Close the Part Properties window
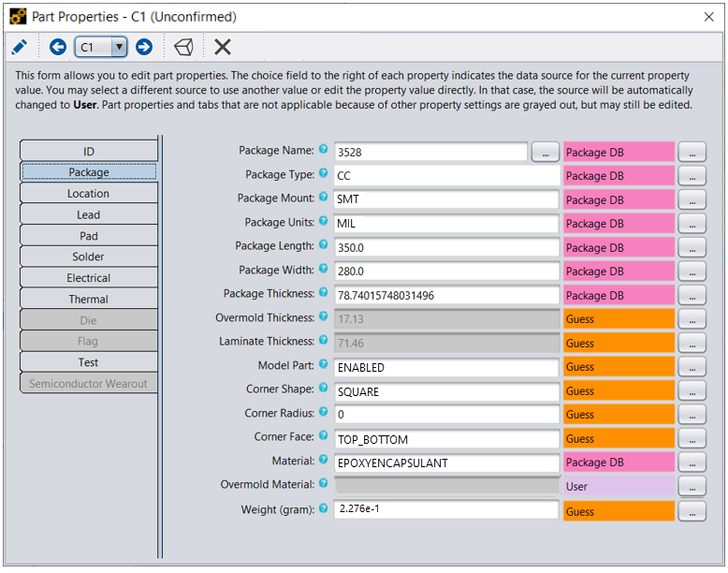This screenshot has width=728, height=573. point(708,17)
